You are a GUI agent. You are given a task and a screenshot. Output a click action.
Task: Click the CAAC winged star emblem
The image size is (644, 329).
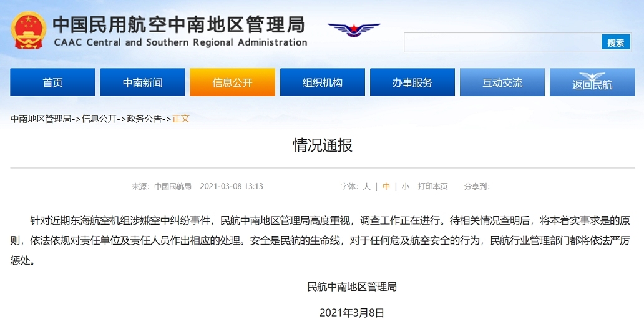354,29
